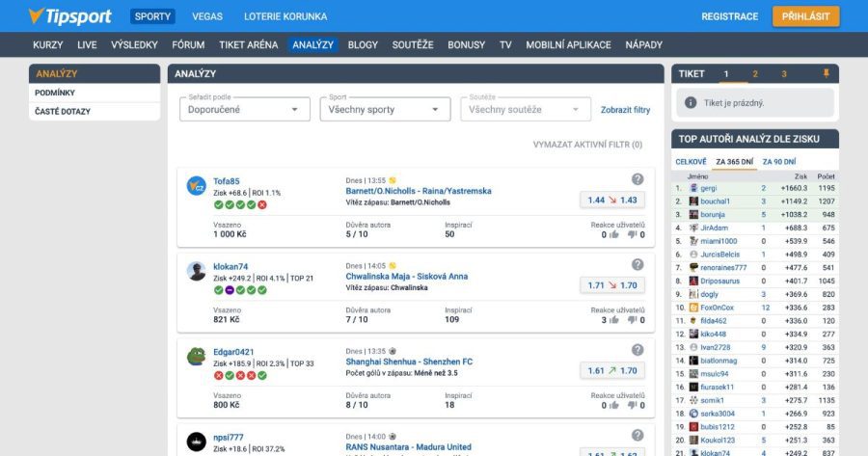Dislike the Tofa85 analysis with thumbs down
The width and height of the screenshot is (868, 456).
pos(636,234)
